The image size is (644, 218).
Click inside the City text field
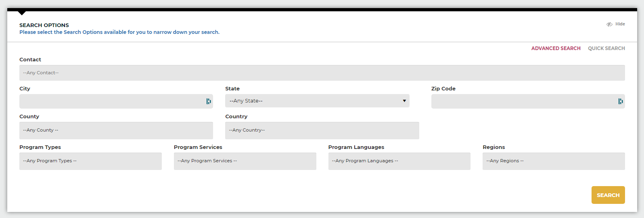[x=111, y=101]
